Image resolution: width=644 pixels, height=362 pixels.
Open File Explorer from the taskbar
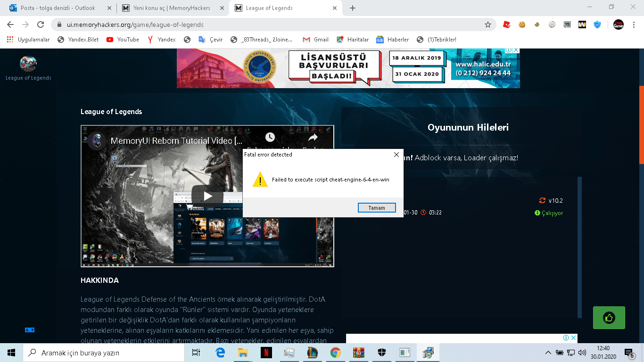tap(243, 353)
